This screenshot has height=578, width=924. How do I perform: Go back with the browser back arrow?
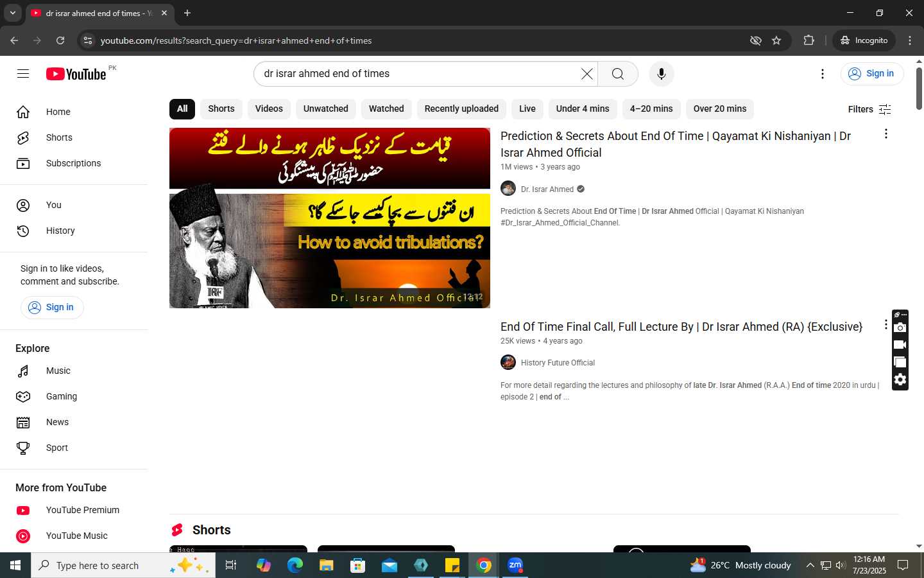(x=14, y=40)
